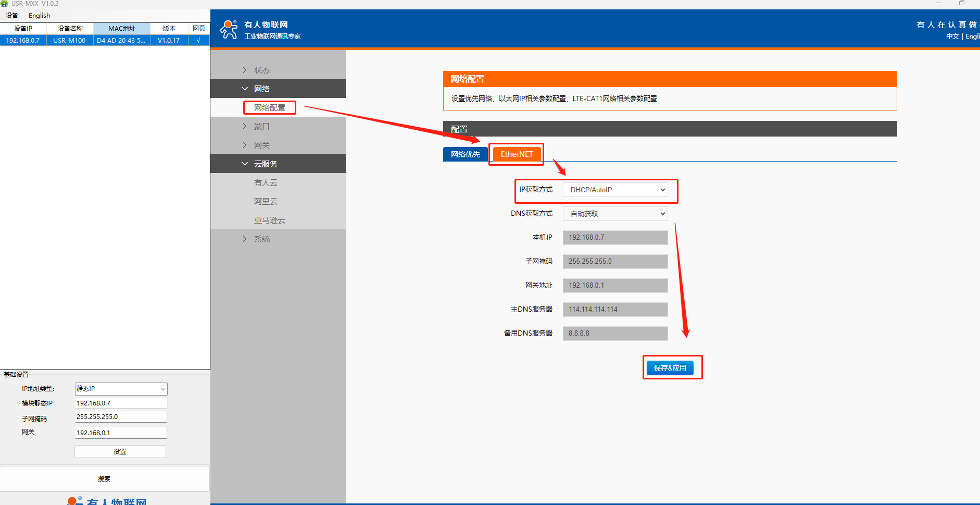This screenshot has width=980, height=505.
Task: Switch to the 网络优先 tab
Action: point(465,154)
